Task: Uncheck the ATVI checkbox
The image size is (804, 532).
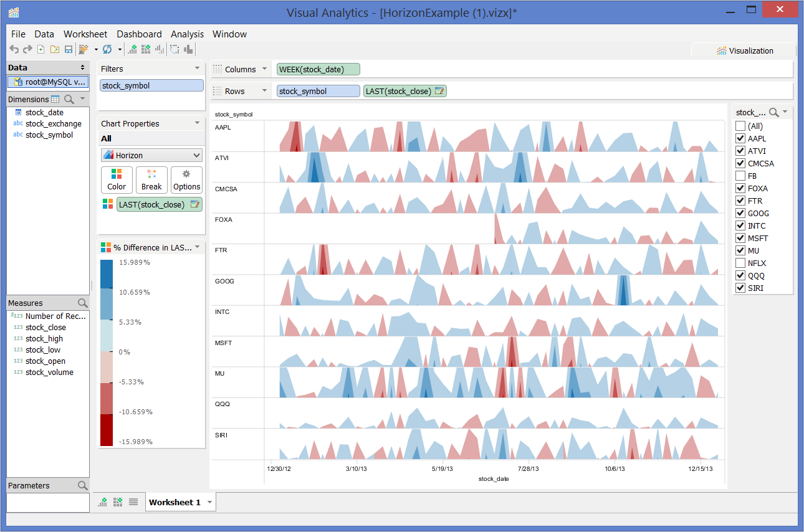Action: (740, 151)
